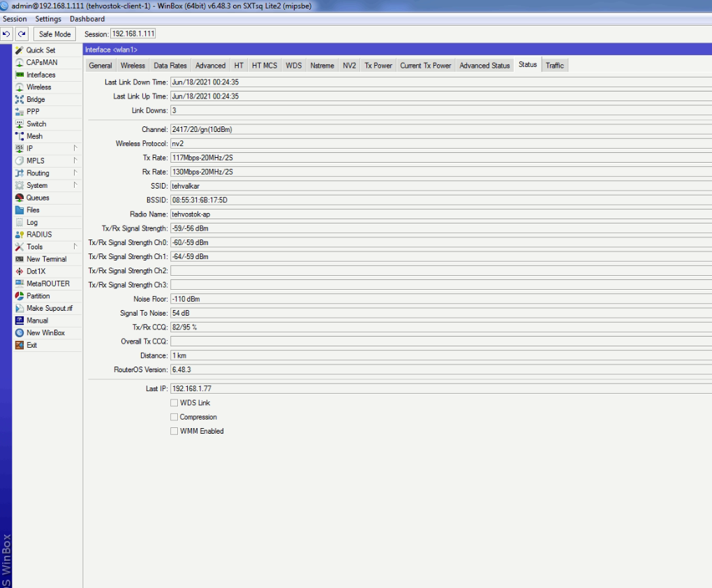Toggle the Compression checkbox

[x=174, y=417]
